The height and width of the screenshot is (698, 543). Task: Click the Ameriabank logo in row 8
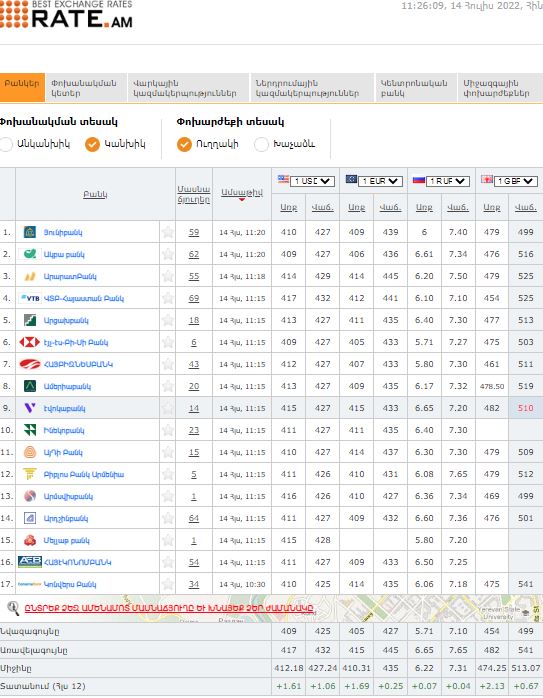click(30, 386)
